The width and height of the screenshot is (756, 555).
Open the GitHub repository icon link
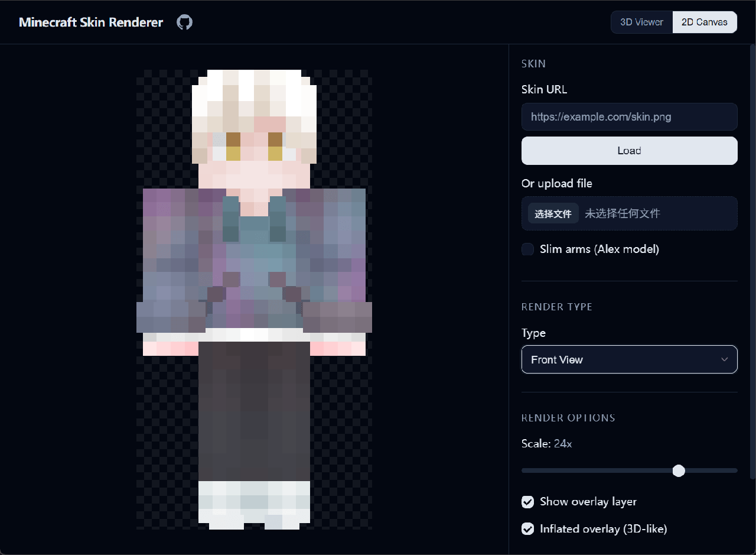(184, 22)
